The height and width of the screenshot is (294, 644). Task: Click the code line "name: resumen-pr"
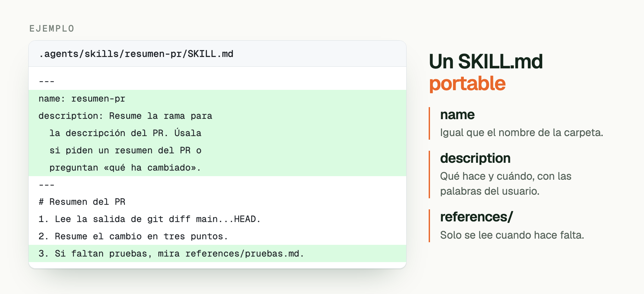(x=82, y=99)
